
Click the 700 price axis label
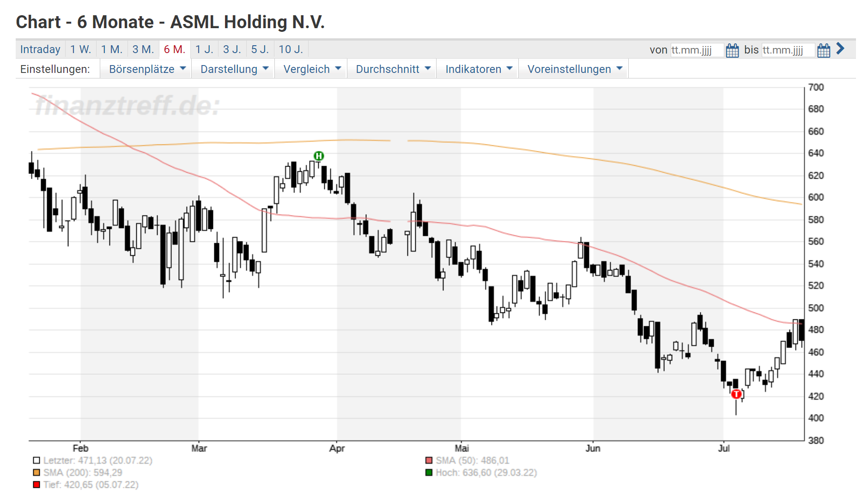click(816, 87)
